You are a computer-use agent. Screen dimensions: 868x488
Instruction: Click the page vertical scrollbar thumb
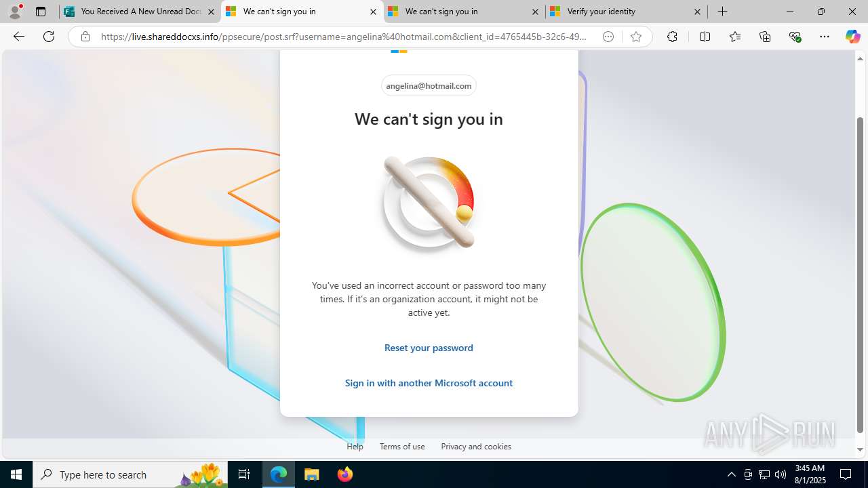pos(860,274)
